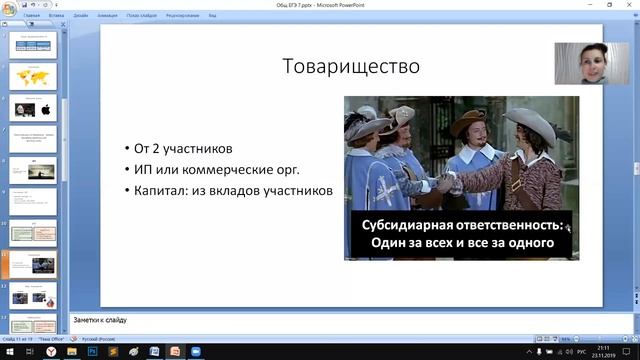Open the Дизайн ribbon tab

[x=81, y=16]
